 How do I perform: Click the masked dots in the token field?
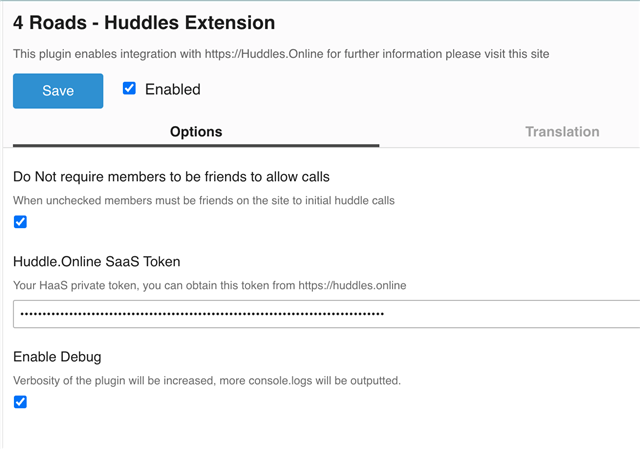click(x=200, y=314)
